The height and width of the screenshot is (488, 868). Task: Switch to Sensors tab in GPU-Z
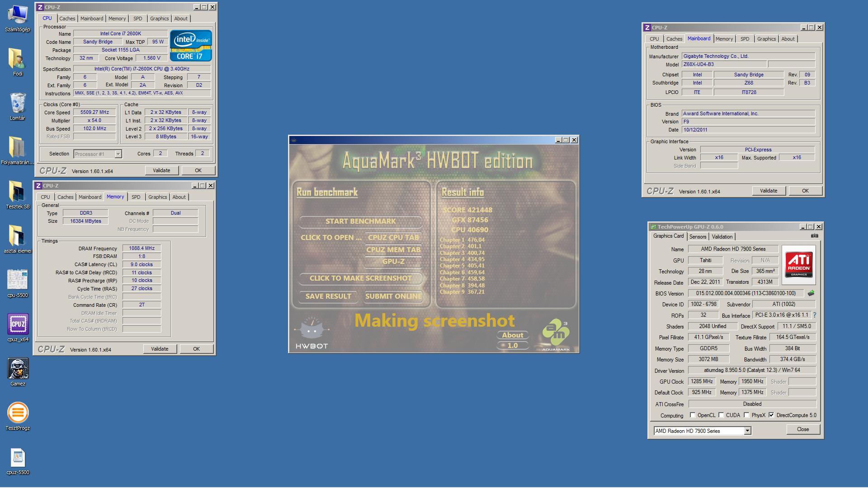(698, 237)
